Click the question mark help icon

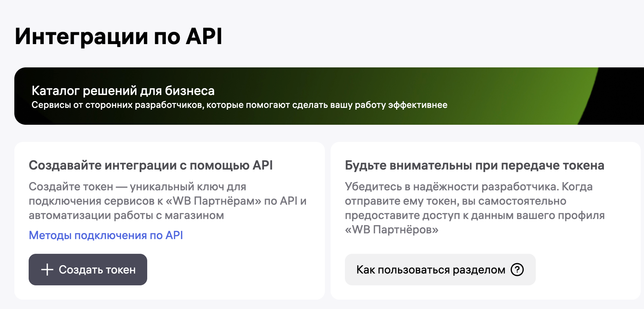click(517, 270)
